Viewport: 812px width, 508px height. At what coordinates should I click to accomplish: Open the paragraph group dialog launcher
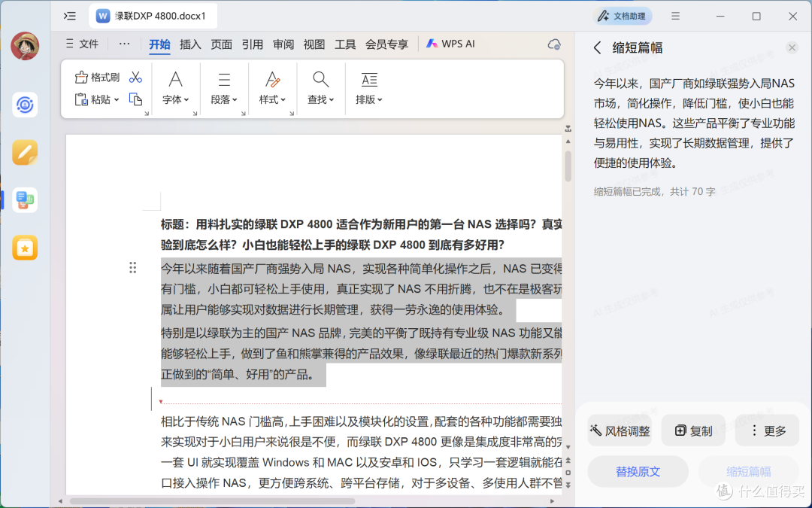tap(244, 113)
